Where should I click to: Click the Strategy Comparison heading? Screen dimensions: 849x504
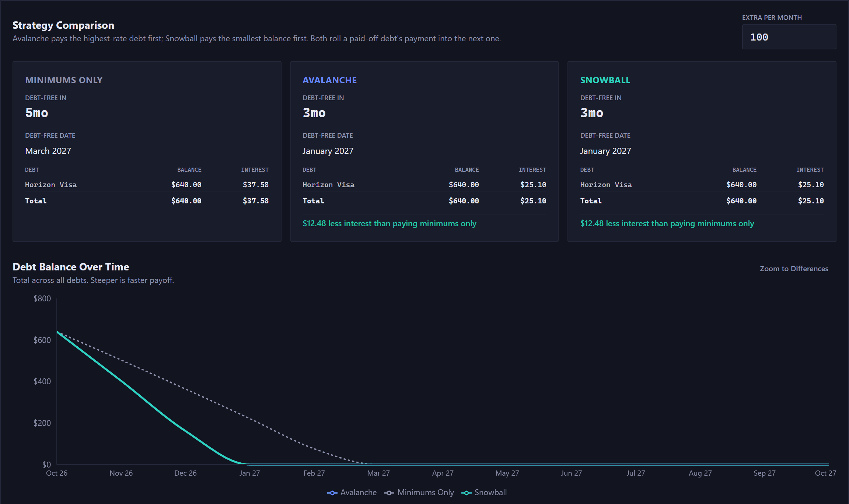point(63,25)
